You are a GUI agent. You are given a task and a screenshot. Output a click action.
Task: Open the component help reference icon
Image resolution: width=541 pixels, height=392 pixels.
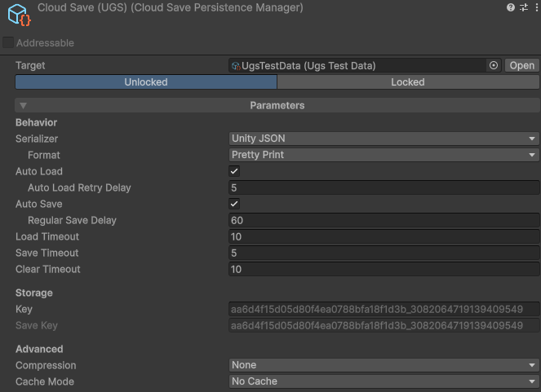point(511,7)
